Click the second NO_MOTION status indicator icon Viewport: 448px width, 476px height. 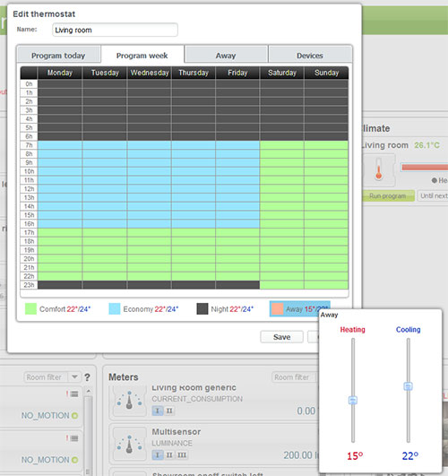pos(74,460)
